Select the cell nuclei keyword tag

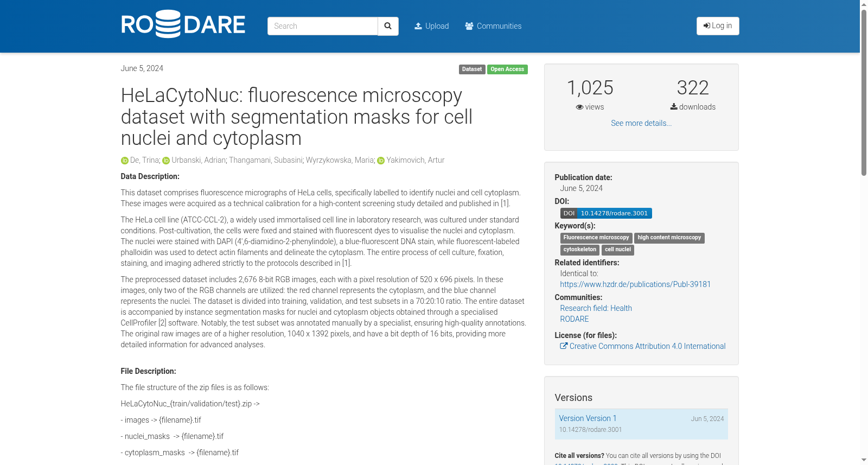point(618,250)
